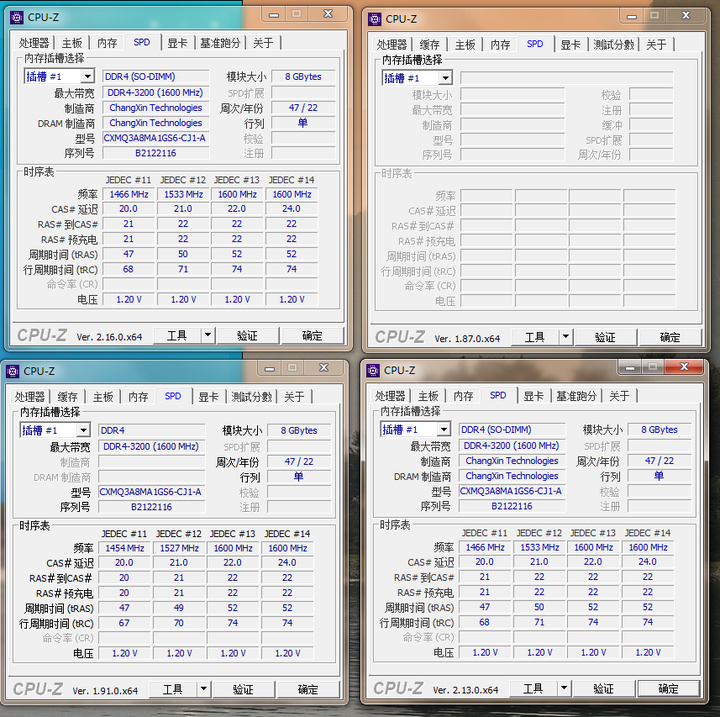Click 工具 button in CPU-Z 1.91.0 window

[x=173, y=689]
